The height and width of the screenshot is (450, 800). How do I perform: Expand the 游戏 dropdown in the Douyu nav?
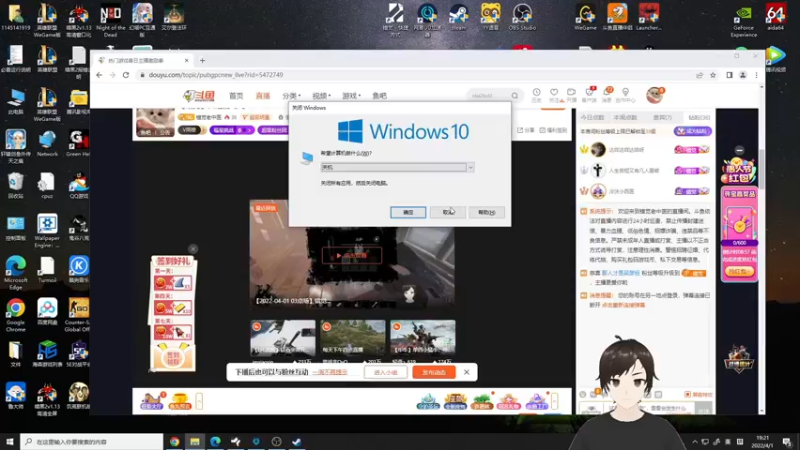click(x=351, y=95)
